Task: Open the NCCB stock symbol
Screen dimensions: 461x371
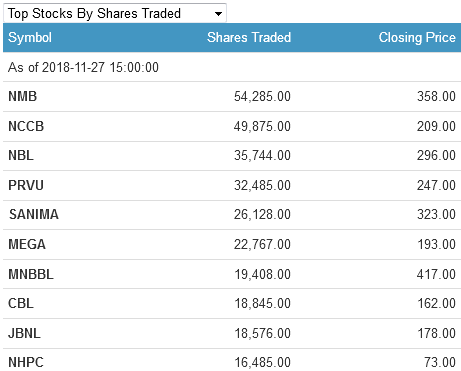Action: coord(26,126)
